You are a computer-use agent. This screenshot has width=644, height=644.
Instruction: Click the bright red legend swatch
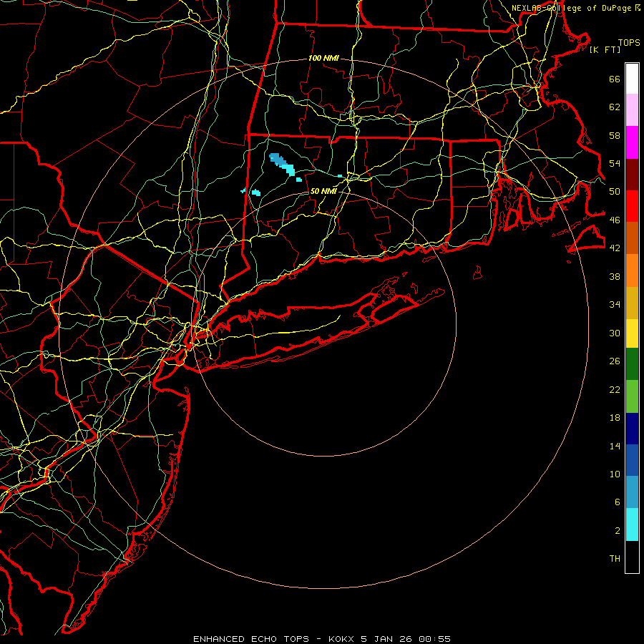pos(632,206)
